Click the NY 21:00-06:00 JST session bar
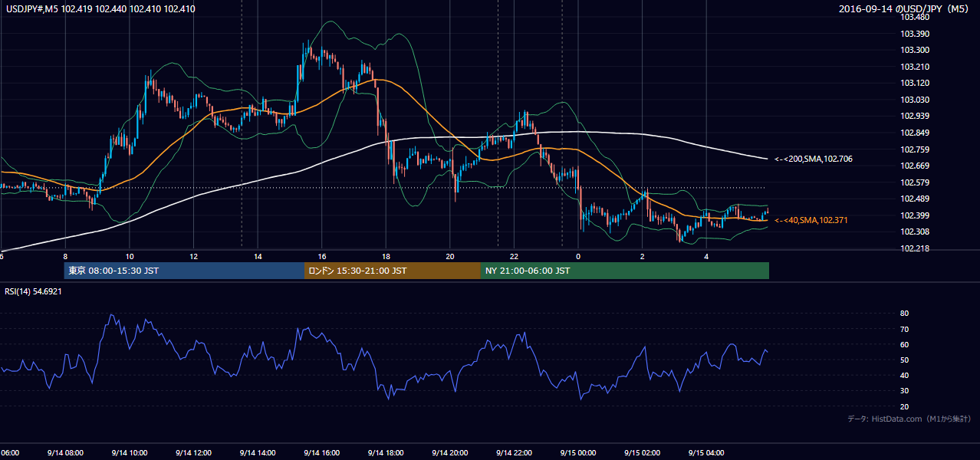 pos(625,271)
